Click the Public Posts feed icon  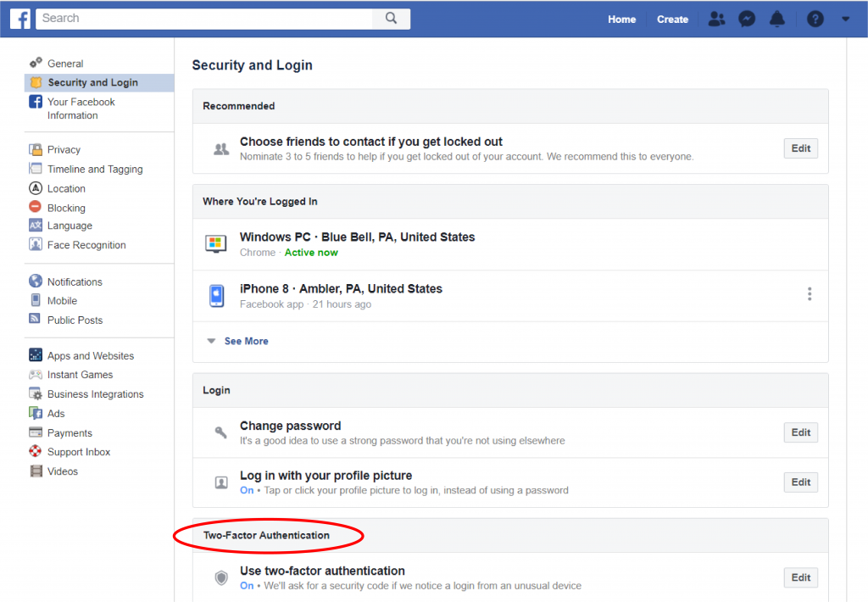[x=35, y=319]
